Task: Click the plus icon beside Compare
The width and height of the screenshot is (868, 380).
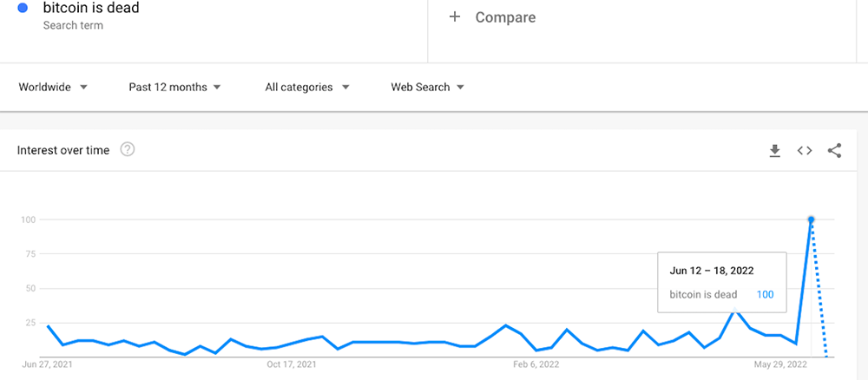Action: (x=455, y=17)
